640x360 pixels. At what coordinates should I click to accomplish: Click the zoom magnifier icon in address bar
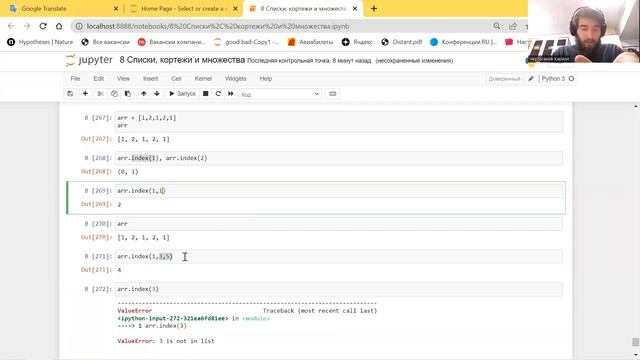(497, 26)
